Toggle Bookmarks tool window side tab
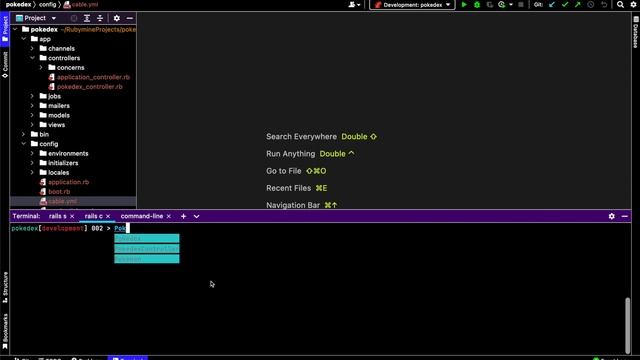Viewport: 640px width, 360px height. (x=4, y=331)
